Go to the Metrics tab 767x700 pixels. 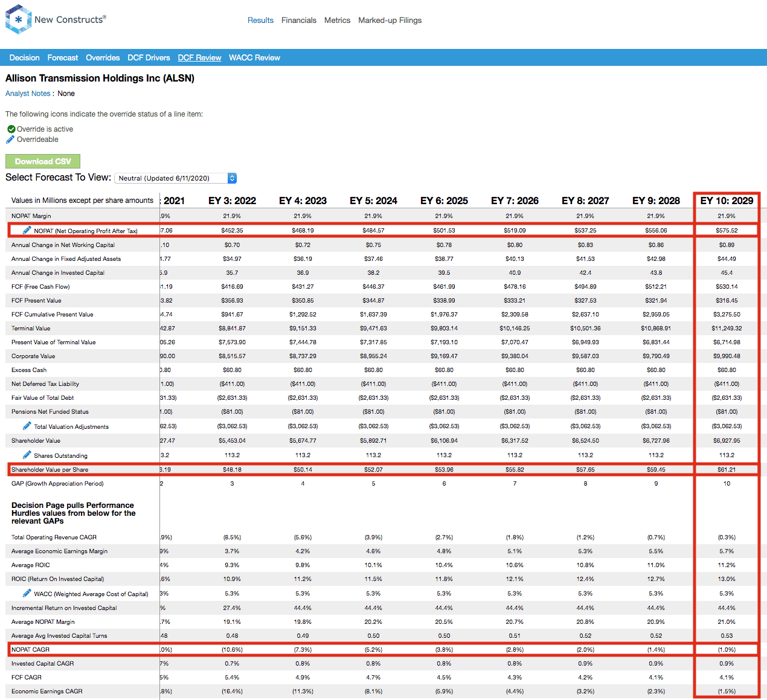(x=337, y=21)
